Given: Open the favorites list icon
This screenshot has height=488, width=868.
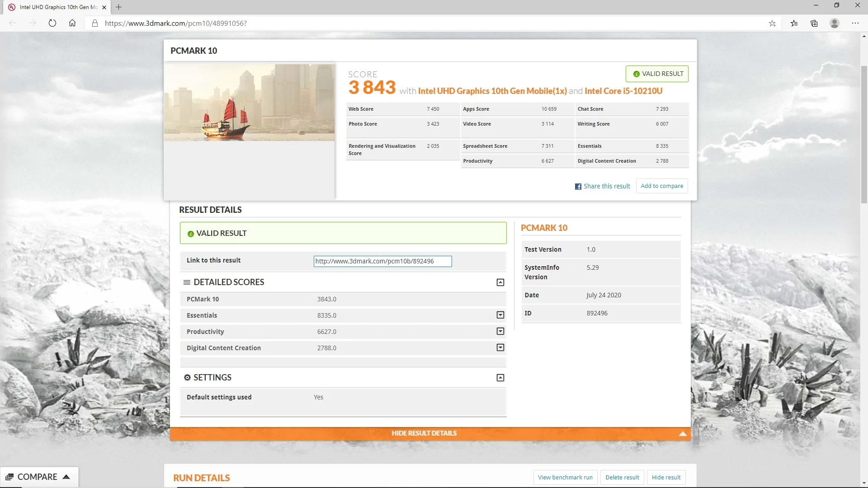Looking at the screenshot, I should (794, 23).
